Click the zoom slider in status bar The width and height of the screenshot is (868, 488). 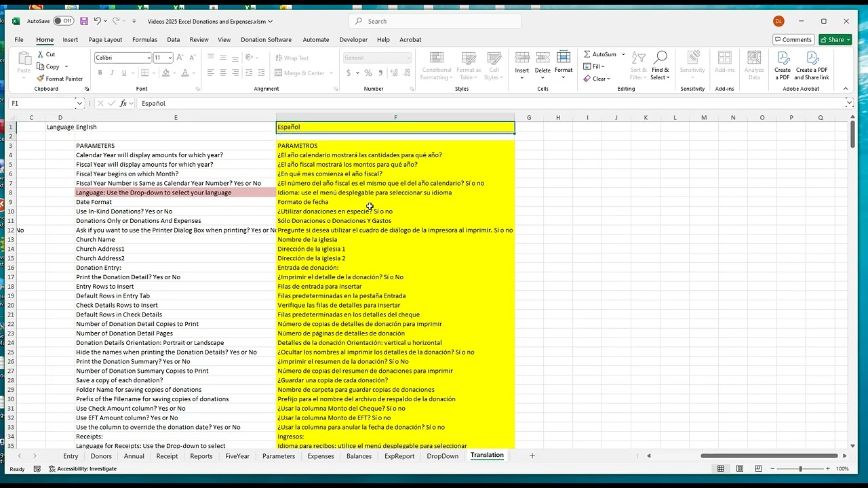(800, 469)
